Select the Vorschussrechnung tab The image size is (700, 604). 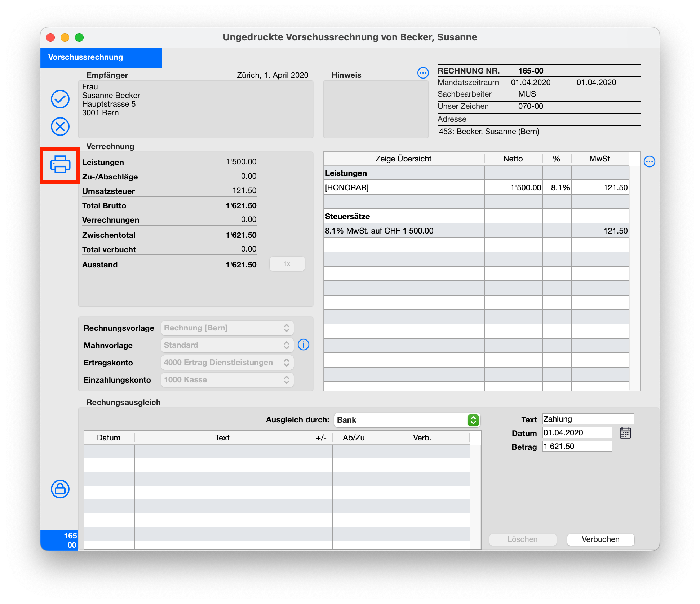tap(101, 57)
